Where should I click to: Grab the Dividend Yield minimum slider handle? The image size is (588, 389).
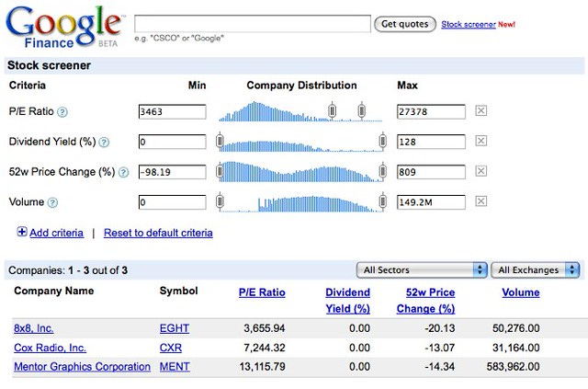point(220,141)
